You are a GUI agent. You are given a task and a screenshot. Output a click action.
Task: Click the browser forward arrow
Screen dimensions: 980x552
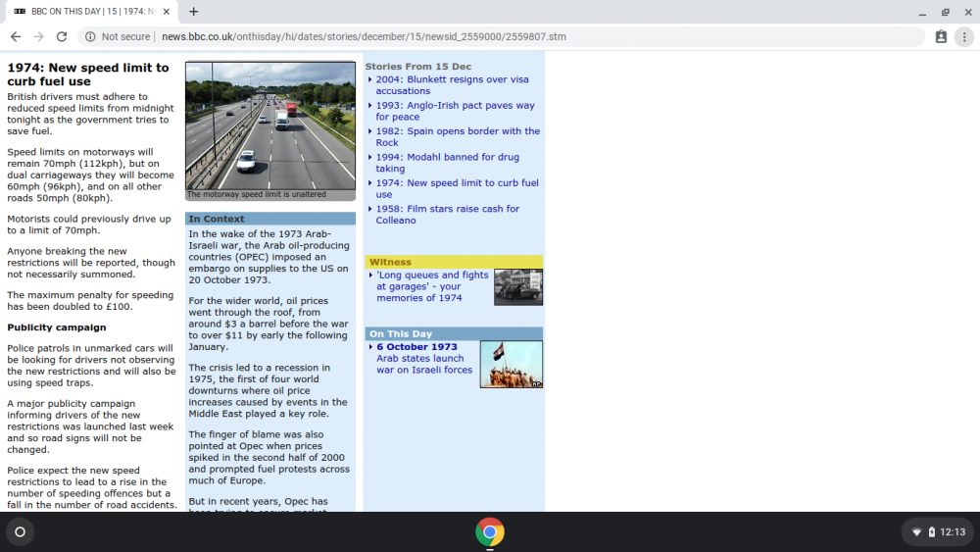point(39,37)
